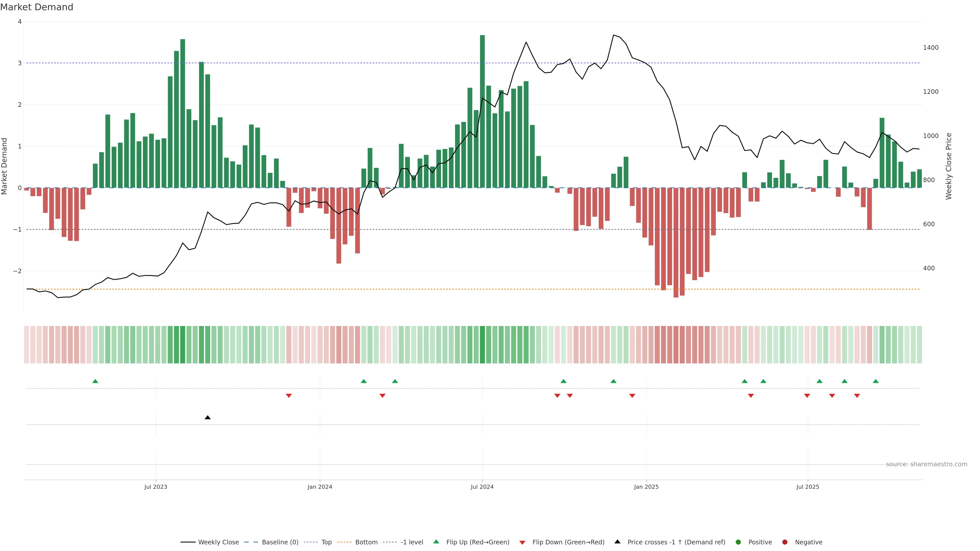Click the green Positive circle in legend
This screenshot has width=980, height=551.
point(738,542)
